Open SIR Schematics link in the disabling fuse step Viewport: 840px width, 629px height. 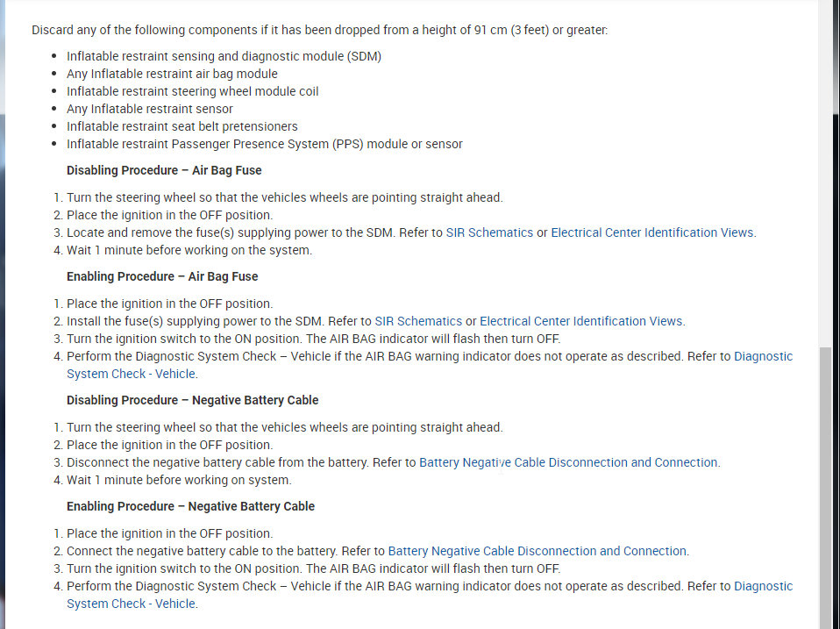[489, 232]
